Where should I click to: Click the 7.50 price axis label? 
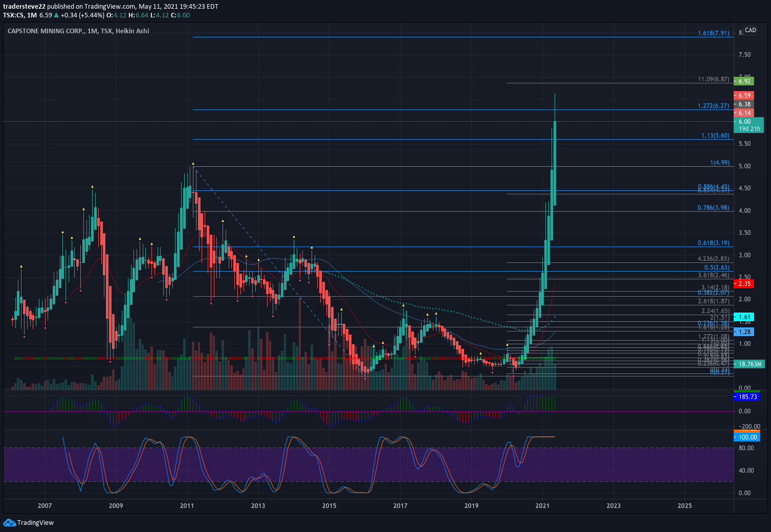(744, 55)
